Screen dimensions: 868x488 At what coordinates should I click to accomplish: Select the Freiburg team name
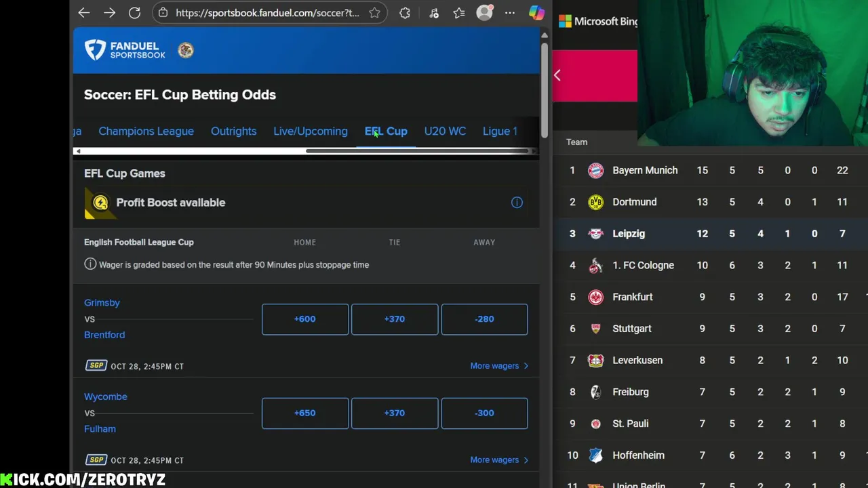point(631,392)
